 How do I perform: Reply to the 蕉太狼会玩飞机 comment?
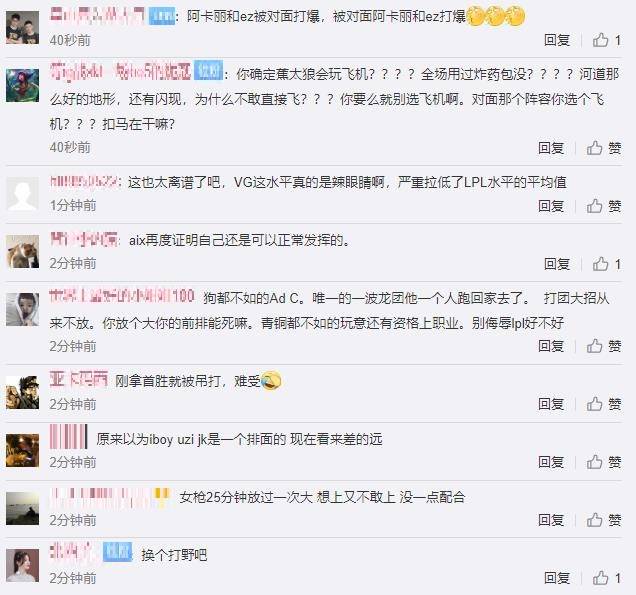click(551, 148)
